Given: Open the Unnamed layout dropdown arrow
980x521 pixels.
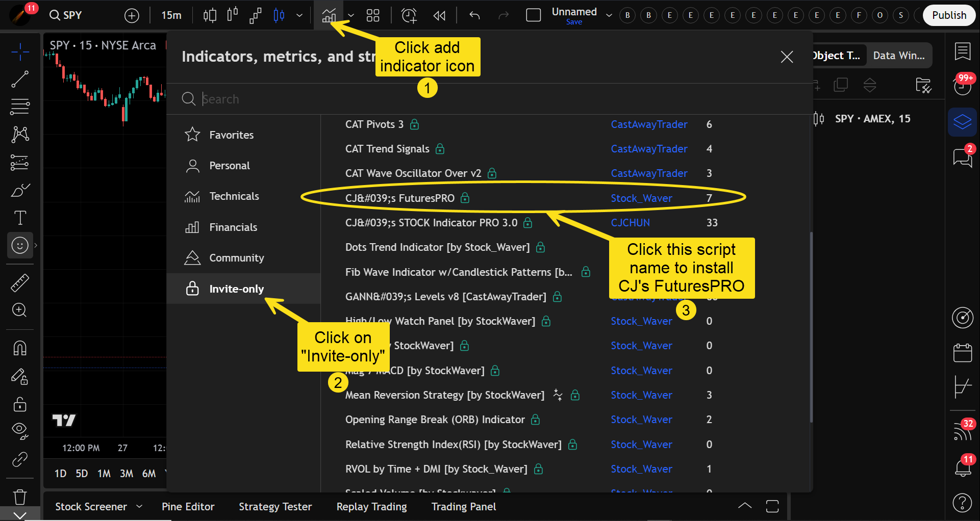Looking at the screenshot, I should [609, 15].
